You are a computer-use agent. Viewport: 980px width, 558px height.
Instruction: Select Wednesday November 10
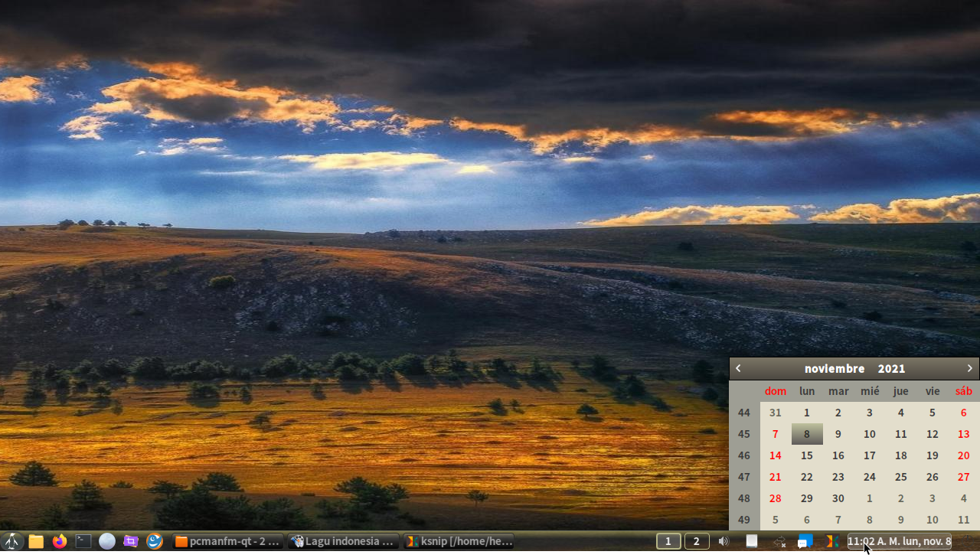pos(870,434)
